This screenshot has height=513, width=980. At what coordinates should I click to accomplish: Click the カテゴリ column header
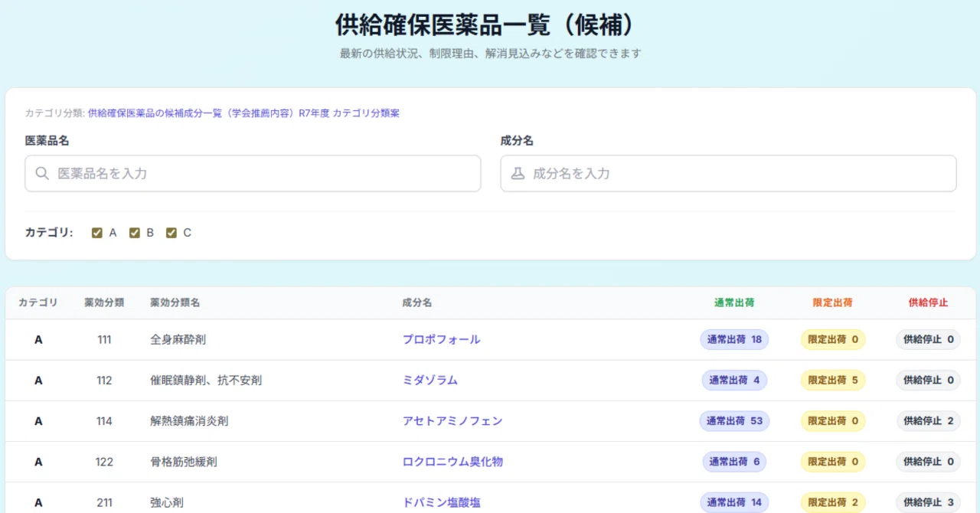(38, 302)
